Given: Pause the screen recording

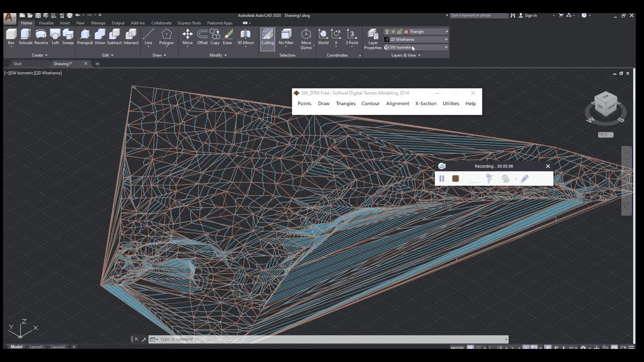Looking at the screenshot, I should point(442,178).
